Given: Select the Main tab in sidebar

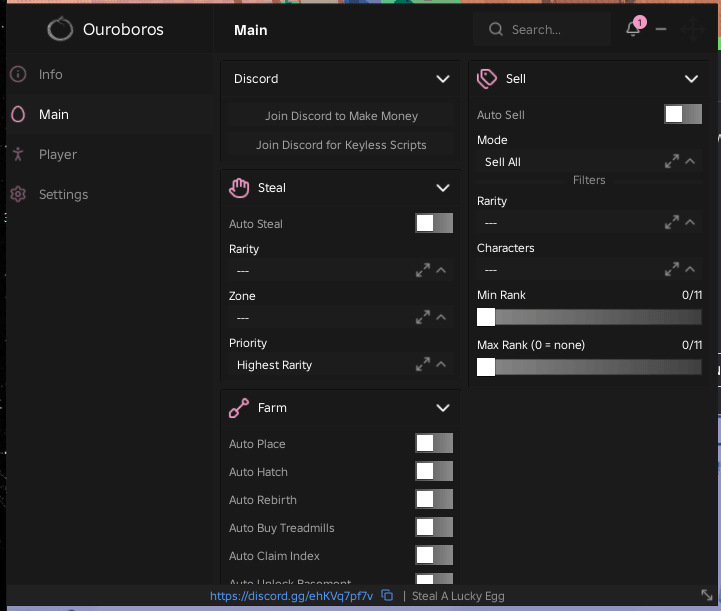Looking at the screenshot, I should coord(109,114).
